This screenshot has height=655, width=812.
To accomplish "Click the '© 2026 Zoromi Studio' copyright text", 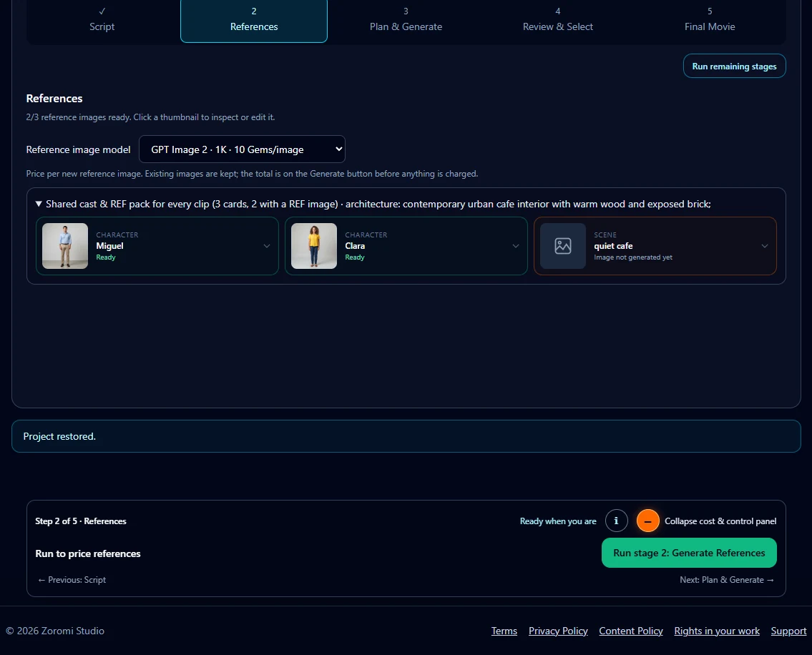I will click(x=55, y=631).
